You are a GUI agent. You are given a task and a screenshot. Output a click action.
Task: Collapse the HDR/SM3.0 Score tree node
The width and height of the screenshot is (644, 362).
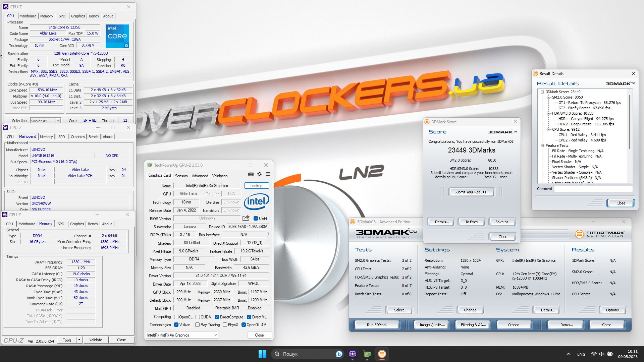[x=549, y=113]
